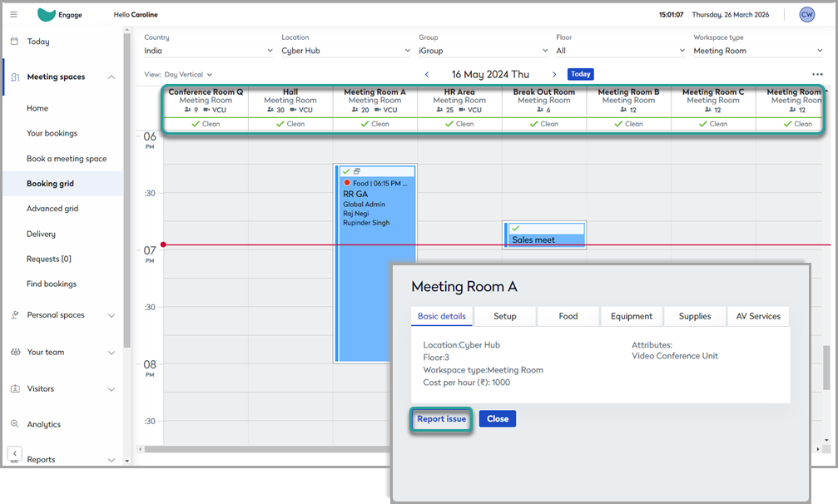Open the Workspace type dropdown

pyautogui.click(x=758, y=51)
